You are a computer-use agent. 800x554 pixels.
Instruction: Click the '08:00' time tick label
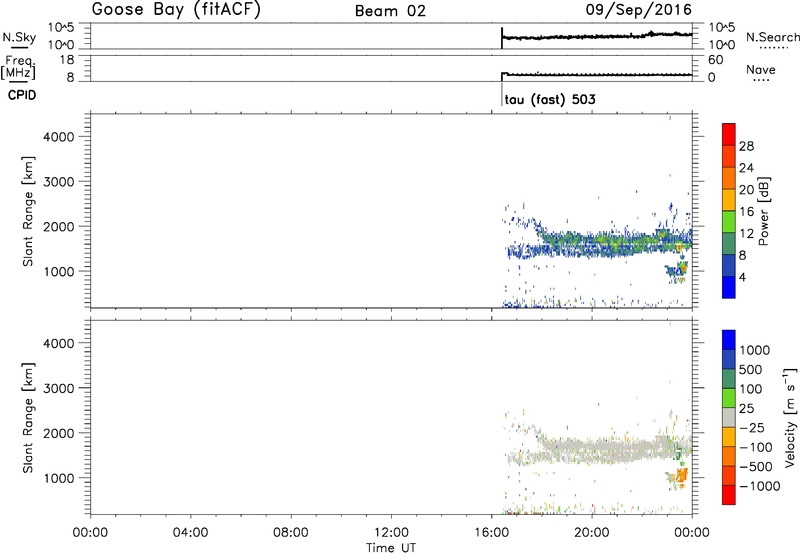coord(291,533)
